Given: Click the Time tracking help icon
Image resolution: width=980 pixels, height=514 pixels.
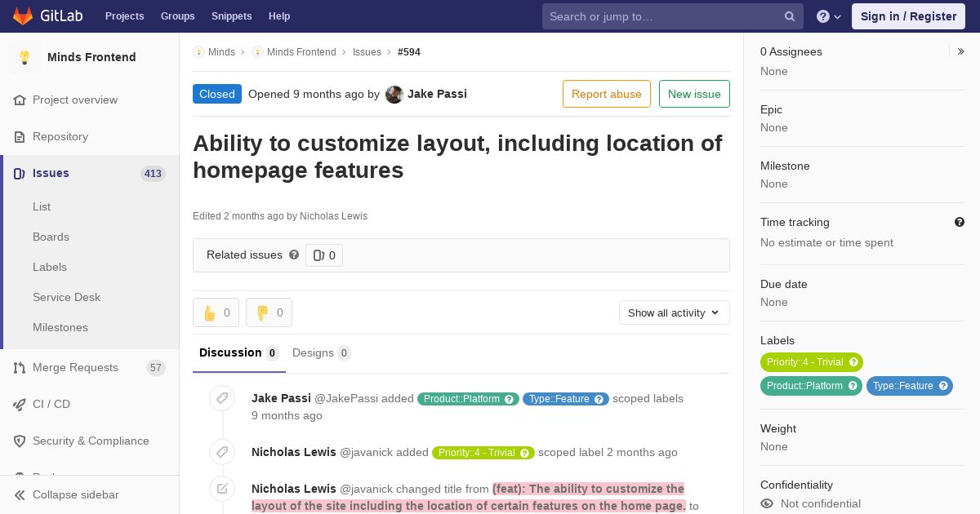Looking at the screenshot, I should tap(960, 222).
